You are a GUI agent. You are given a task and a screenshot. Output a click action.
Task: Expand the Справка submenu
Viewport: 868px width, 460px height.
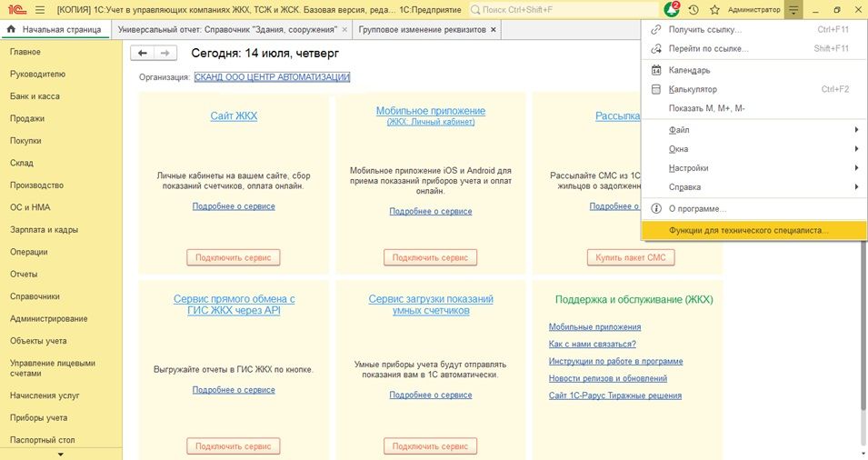[855, 187]
